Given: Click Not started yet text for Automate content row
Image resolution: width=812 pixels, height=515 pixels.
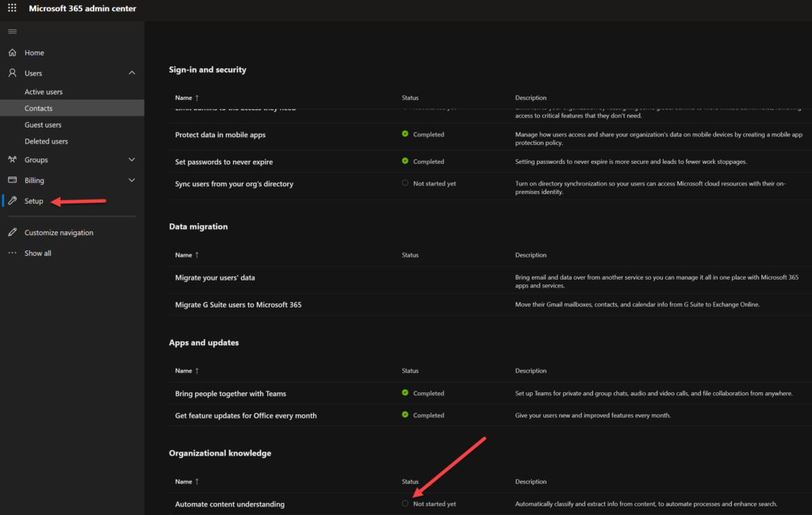Looking at the screenshot, I should click(435, 504).
